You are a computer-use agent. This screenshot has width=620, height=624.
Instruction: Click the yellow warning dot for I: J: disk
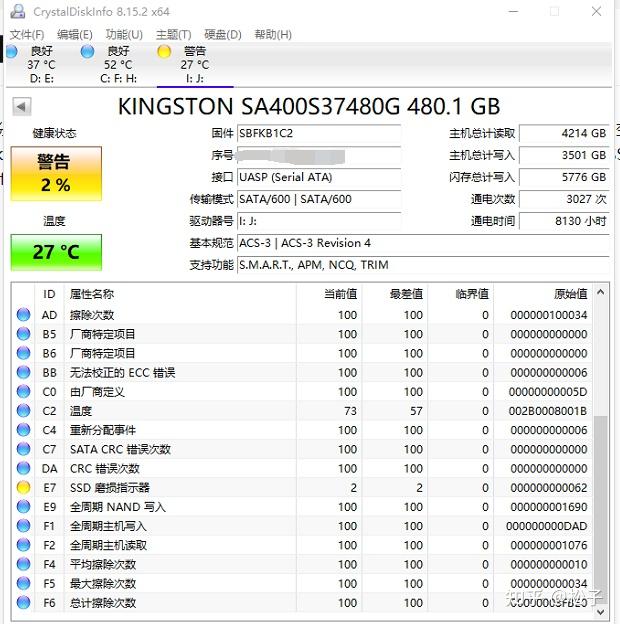pos(164,51)
